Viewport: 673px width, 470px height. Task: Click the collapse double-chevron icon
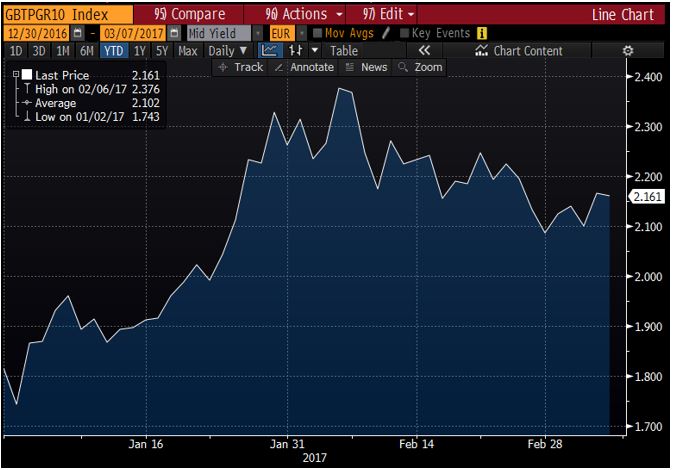click(424, 50)
